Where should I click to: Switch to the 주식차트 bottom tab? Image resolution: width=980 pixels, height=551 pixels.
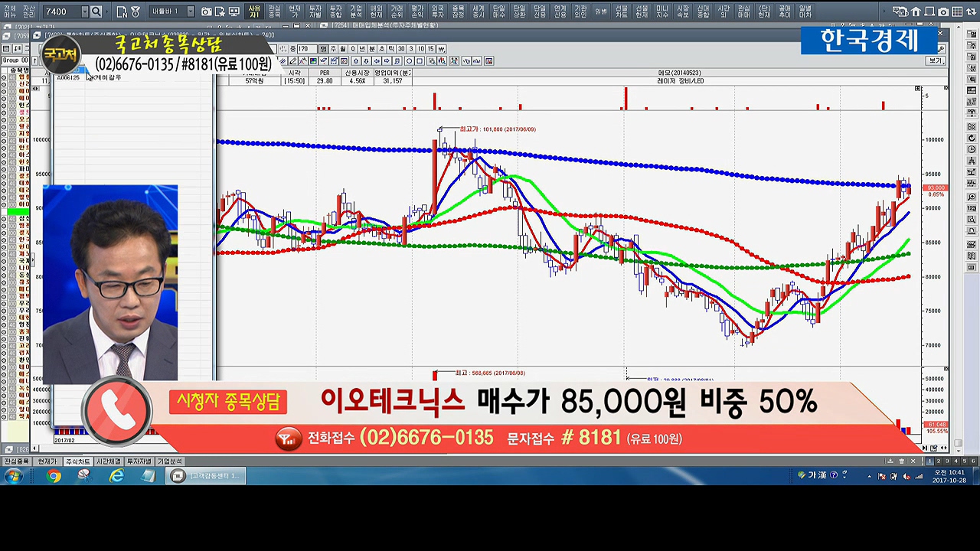(77, 461)
